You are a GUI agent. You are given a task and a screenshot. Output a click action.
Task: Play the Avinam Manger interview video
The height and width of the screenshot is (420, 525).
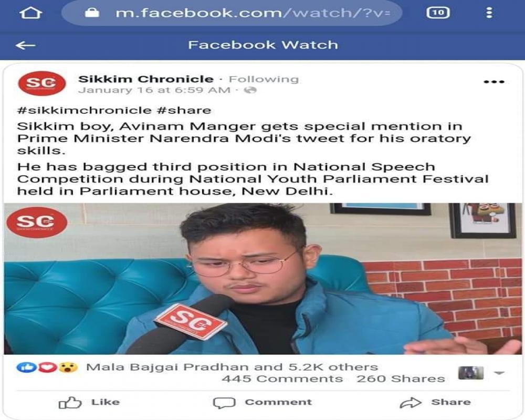[263, 279]
